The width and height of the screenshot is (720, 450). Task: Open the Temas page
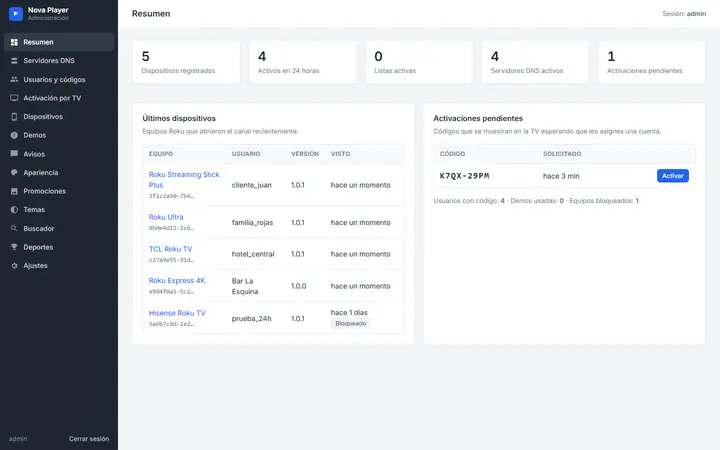click(x=59, y=209)
